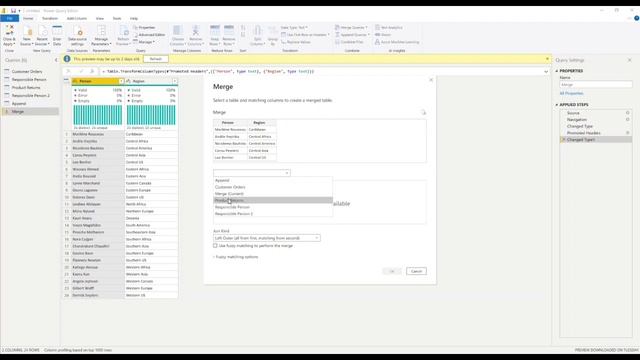Screen dimensions: 640x360
Task: Click OK in the Merge dialog
Action: pyautogui.click(x=391, y=271)
